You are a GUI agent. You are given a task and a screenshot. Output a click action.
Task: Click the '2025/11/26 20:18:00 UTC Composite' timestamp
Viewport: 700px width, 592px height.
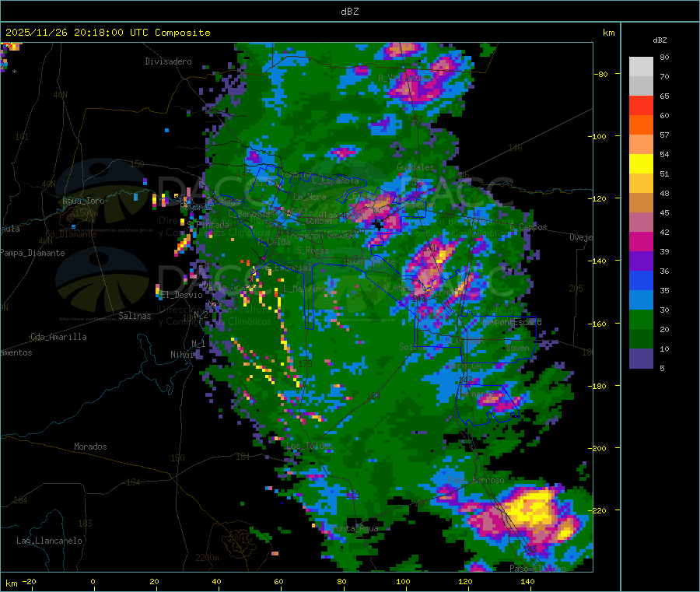107,33
